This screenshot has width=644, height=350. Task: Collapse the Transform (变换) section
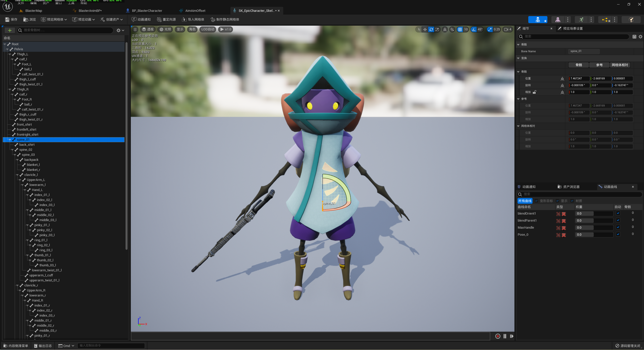[x=518, y=58]
